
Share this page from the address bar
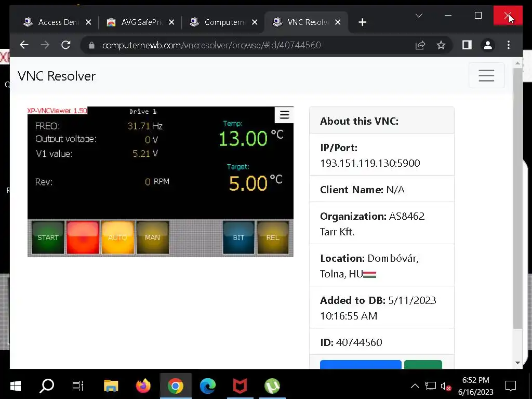(420, 45)
